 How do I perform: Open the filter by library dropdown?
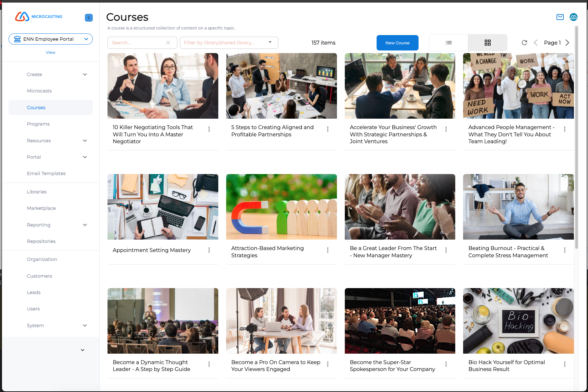click(229, 43)
